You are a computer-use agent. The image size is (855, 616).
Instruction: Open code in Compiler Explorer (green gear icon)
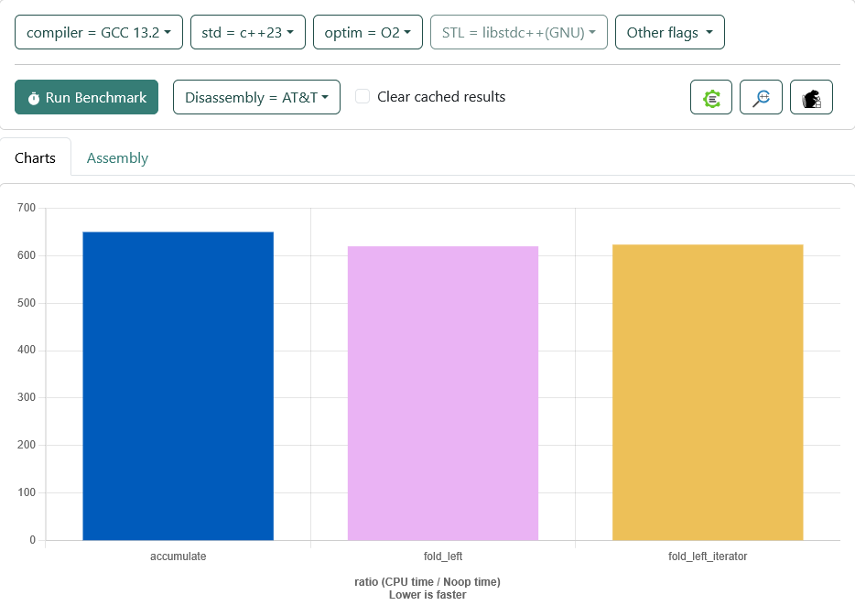point(711,97)
